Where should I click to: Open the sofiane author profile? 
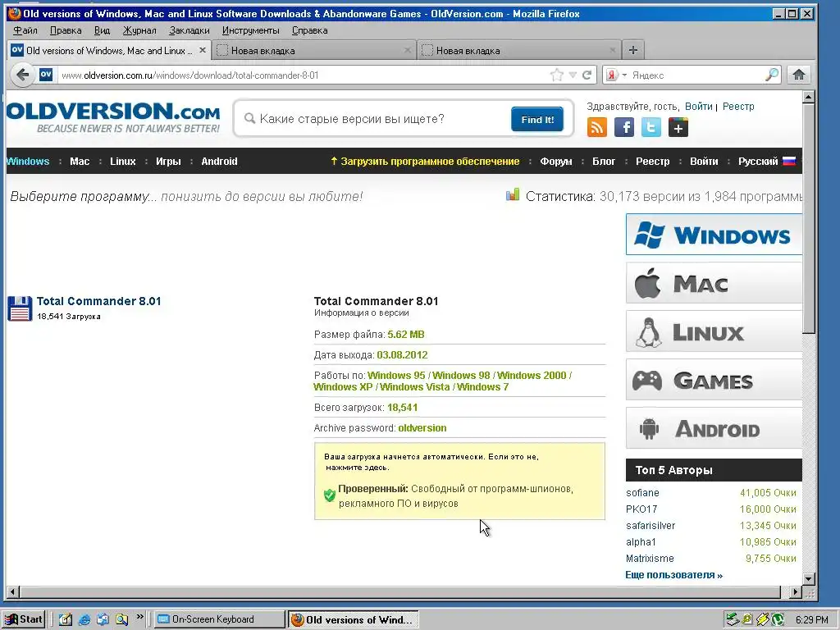pyautogui.click(x=642, y=493)
